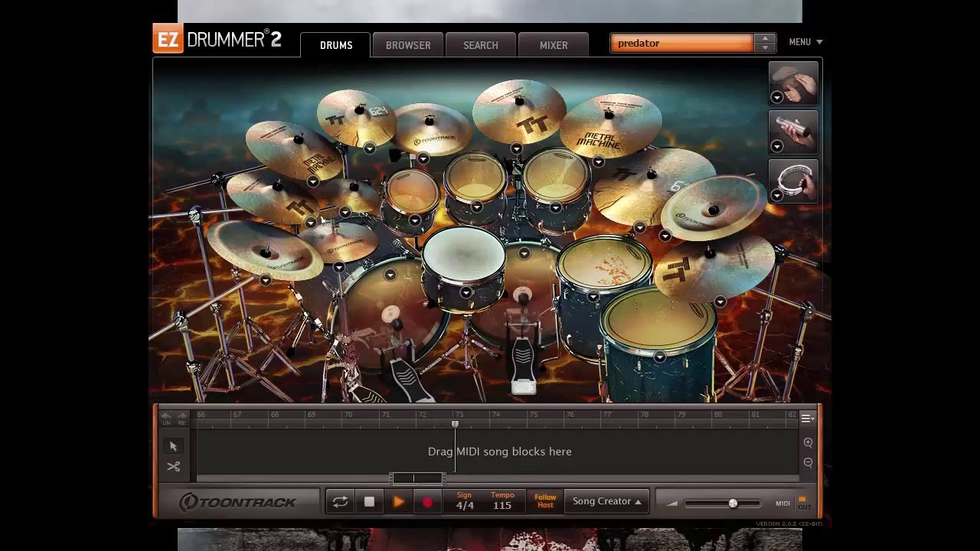The image size is (980, 551).
Task: Toggle Follow Host mode
Action: pos(545,501)
